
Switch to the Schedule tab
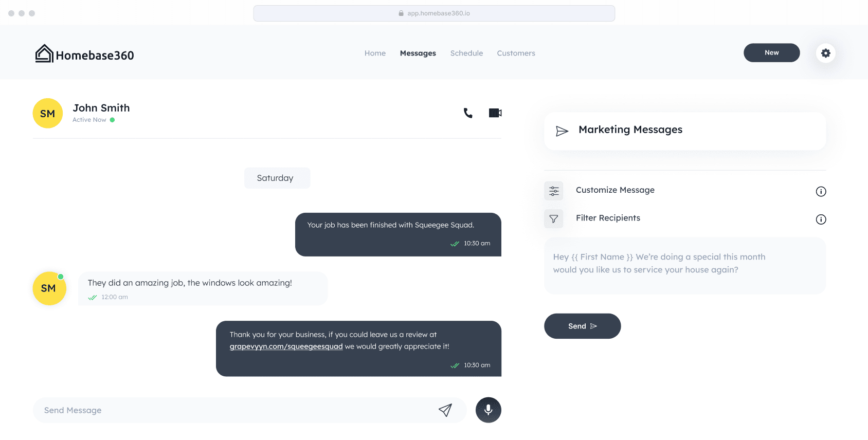[x=466, y=53]
